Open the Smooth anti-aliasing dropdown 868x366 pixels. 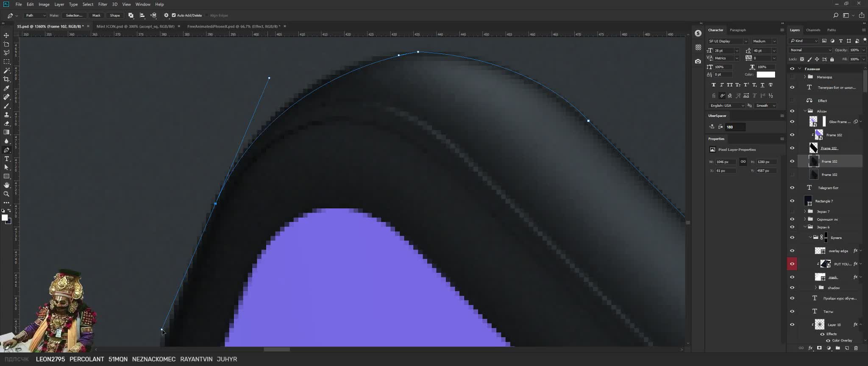click(765, 105)
